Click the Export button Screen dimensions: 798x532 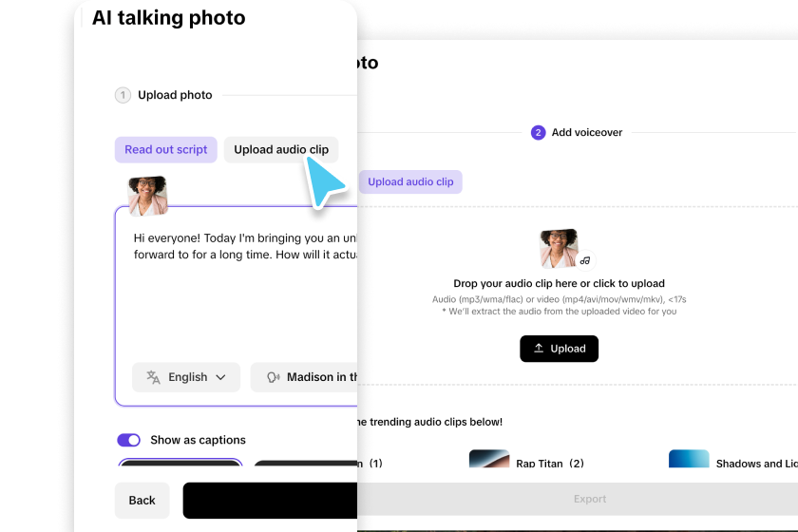click(x=589, y=499)
